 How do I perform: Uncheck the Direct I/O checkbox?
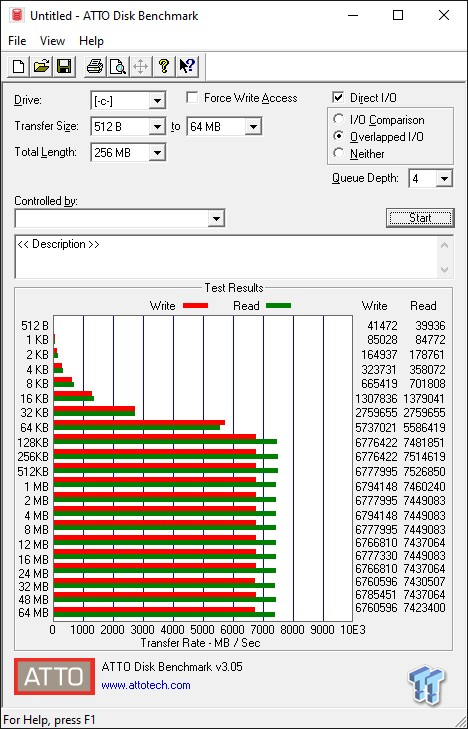coord(338,98)
